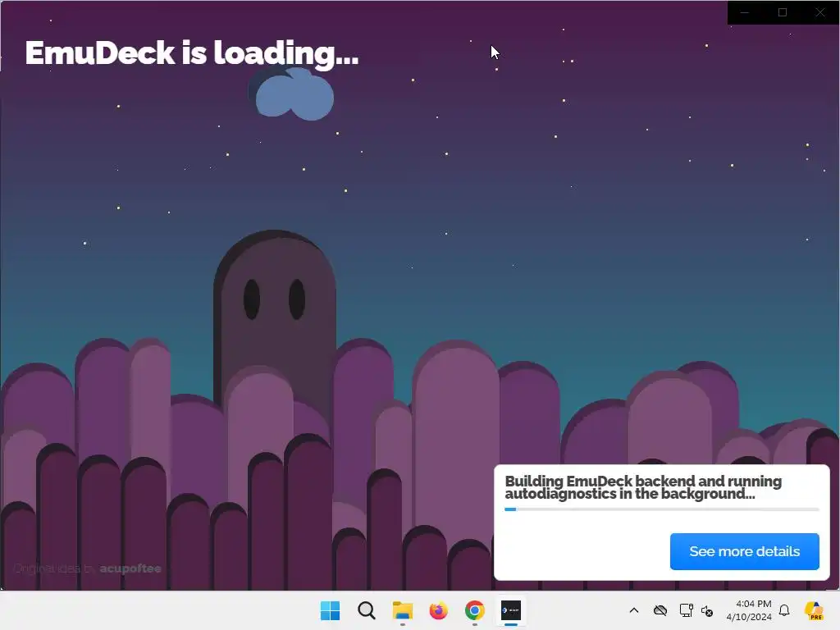
Task: Open taskbar Search
Action: [x=367, y=610]
